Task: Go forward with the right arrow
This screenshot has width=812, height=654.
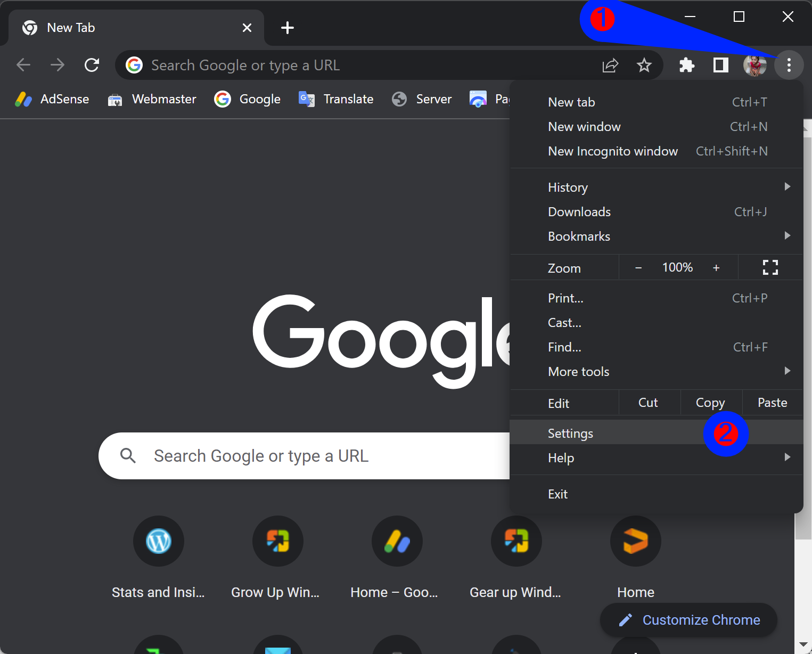Action: (58, 65)
